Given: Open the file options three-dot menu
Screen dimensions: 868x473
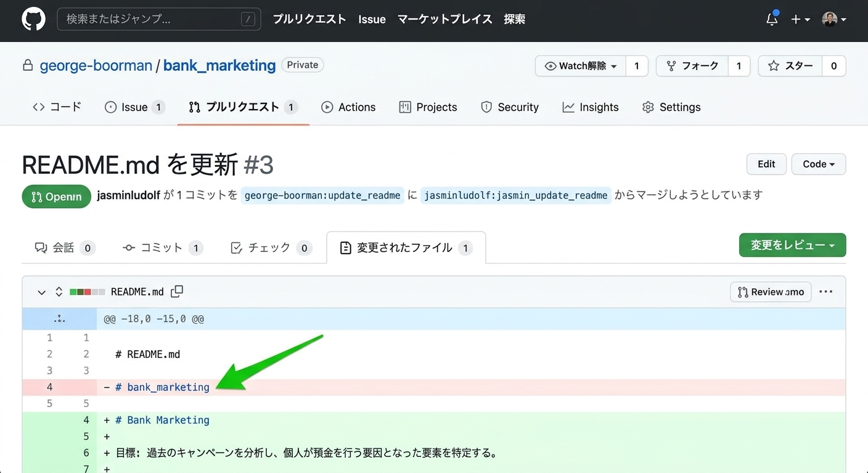Looking at the screenshot, I should 826,292.
